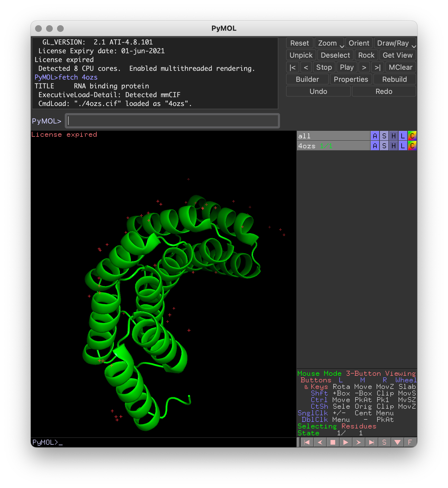Open the color (C) swatch for 4ozs
The height and width of the screenshot is (488, 448).
pyautogui.click(x=412, y=146)
